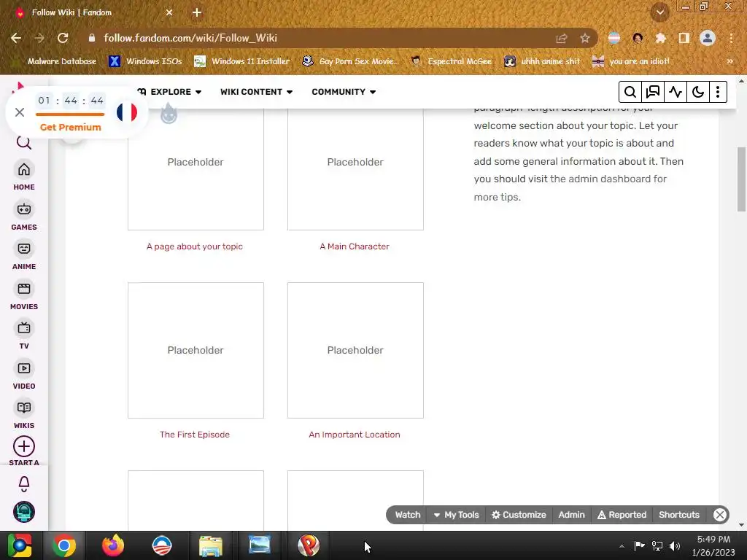Open 'Windows 11 Installer' bookmark
This screenshot has width=747, height=560.
[242, 61]
